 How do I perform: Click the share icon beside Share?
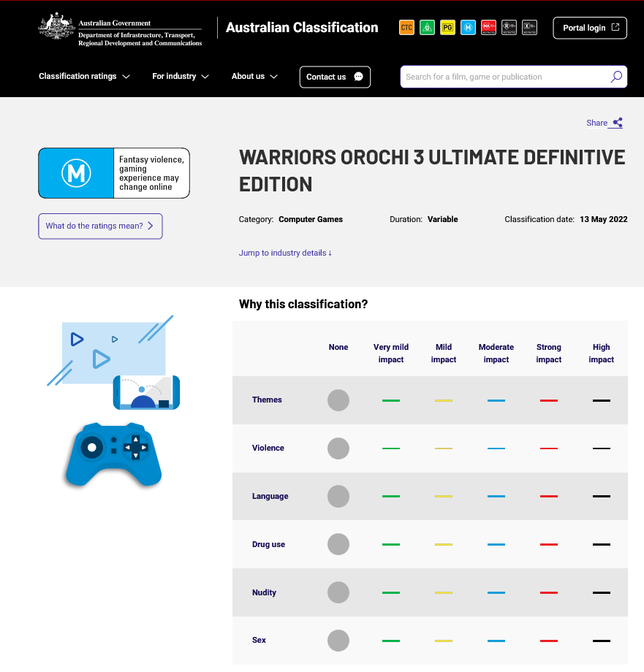tap(618, 123)
